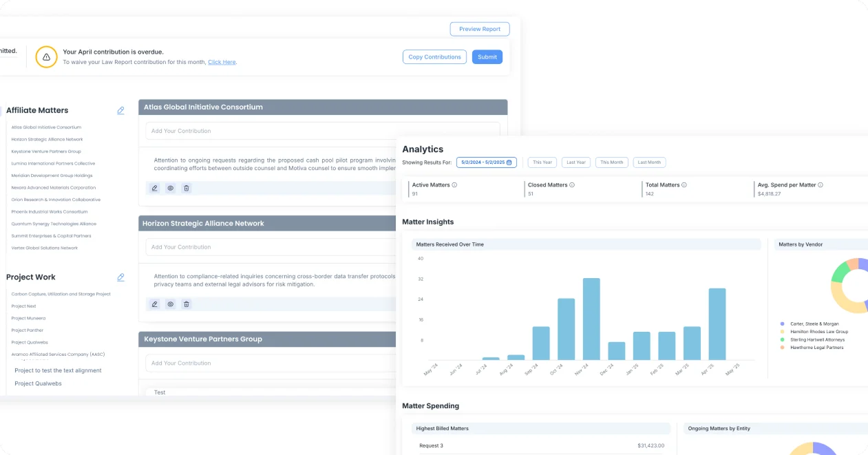Open the analytics date range picker
This screenshot has height=455, width=868.
tap(487, 162)
